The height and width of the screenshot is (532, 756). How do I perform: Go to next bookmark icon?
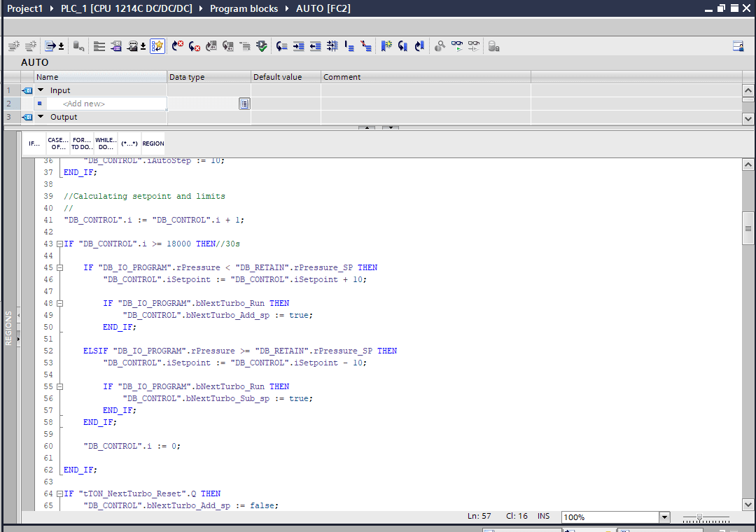coord(420,45)
